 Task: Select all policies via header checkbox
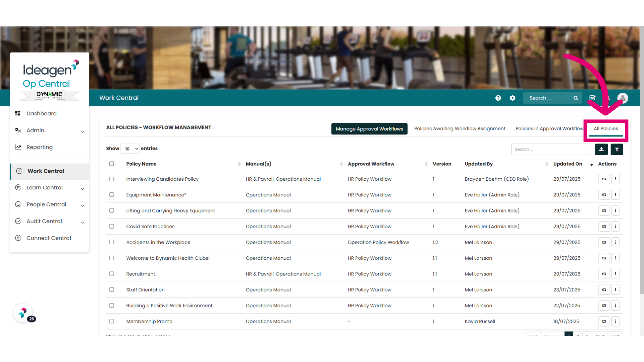[x=112, y=164]
